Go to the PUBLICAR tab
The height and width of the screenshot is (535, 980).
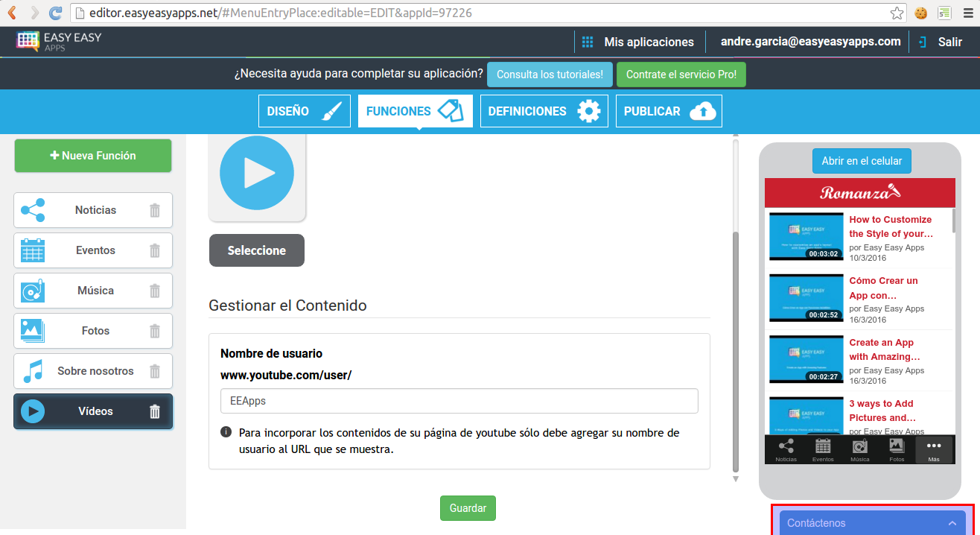(668, 111)
